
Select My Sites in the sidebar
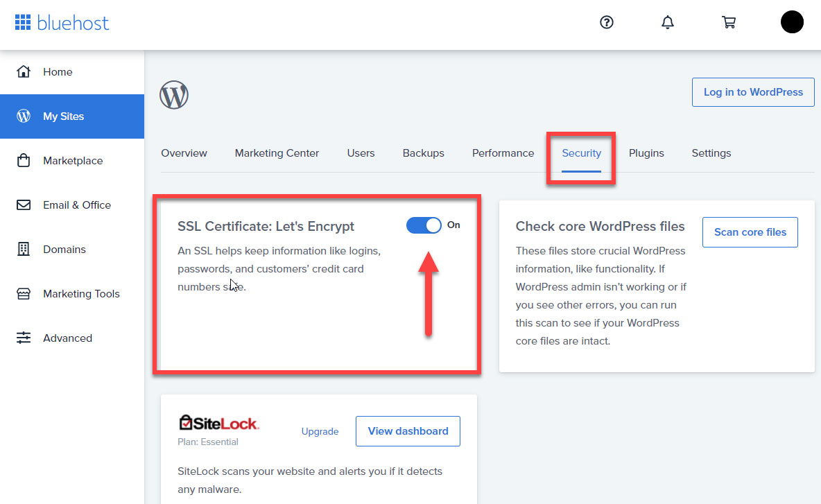[71, 116]
